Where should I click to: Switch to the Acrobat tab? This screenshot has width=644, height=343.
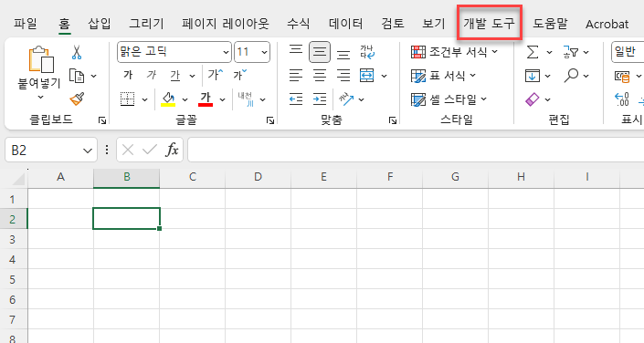pos(607,25)
